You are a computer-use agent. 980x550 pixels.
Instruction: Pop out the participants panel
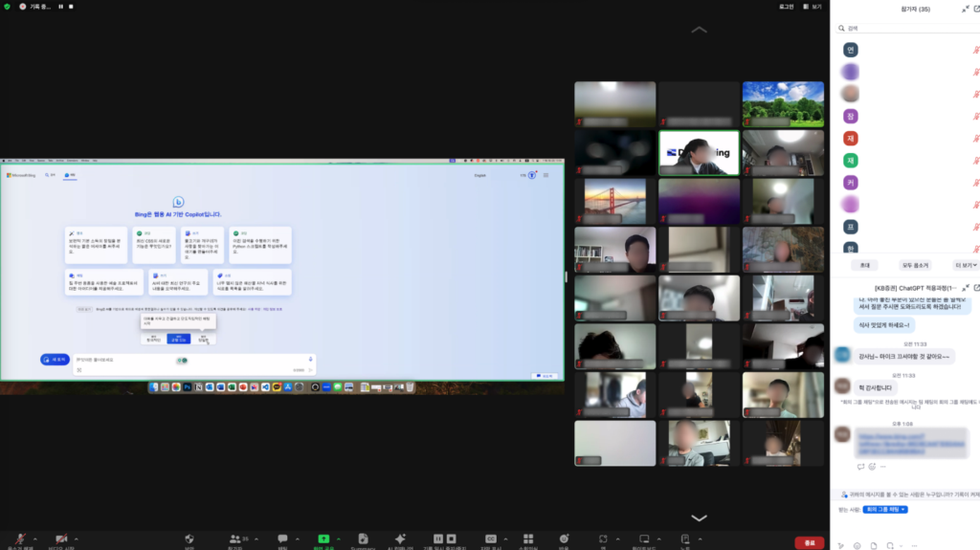pos(977,9)
